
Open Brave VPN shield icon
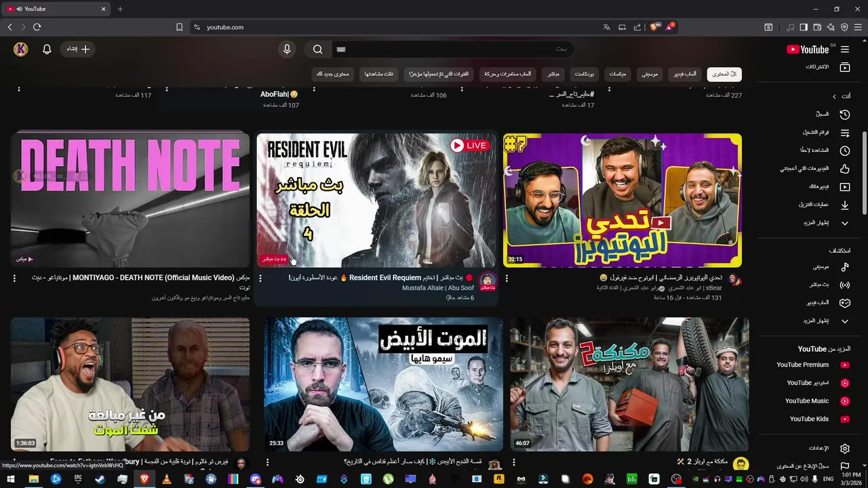pyautogui.click(x=844, y=27)
